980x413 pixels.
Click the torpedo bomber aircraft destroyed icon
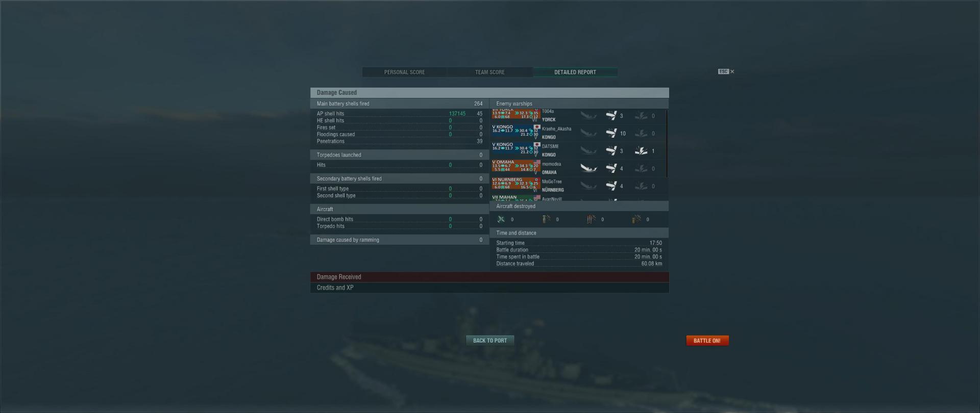tap(591, 219)
